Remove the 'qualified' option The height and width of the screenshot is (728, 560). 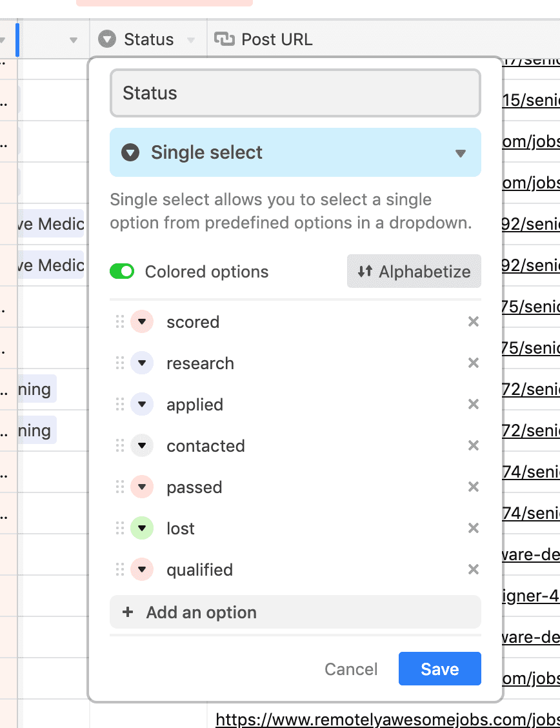point(474,570)
